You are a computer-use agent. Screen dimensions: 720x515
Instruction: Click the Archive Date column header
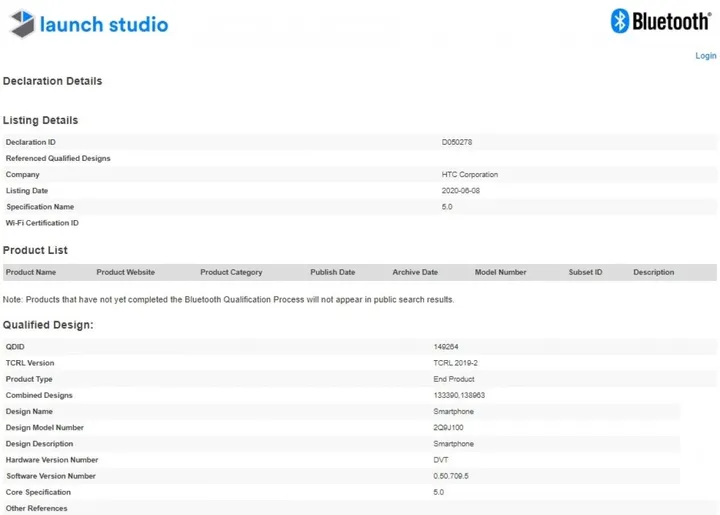click(415, 272)
